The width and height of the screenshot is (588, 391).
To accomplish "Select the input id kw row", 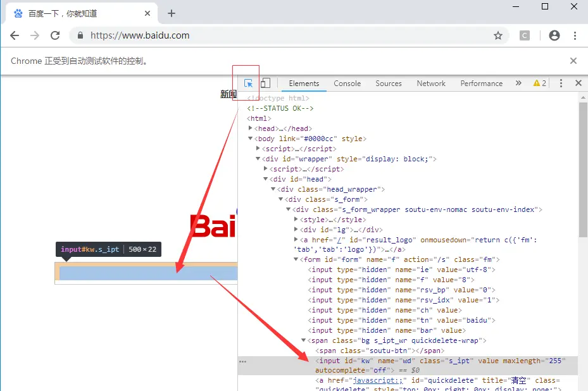I will tap(408, 366).
